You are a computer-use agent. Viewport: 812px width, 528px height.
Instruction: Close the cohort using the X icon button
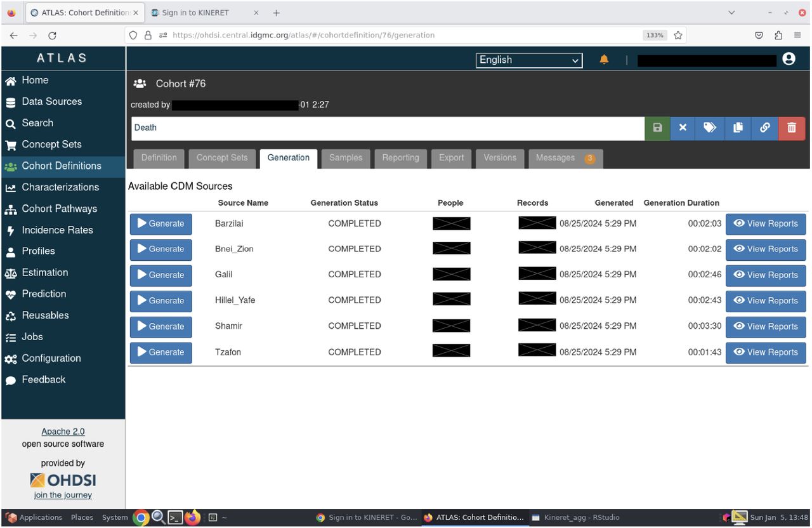pos(683,128)
